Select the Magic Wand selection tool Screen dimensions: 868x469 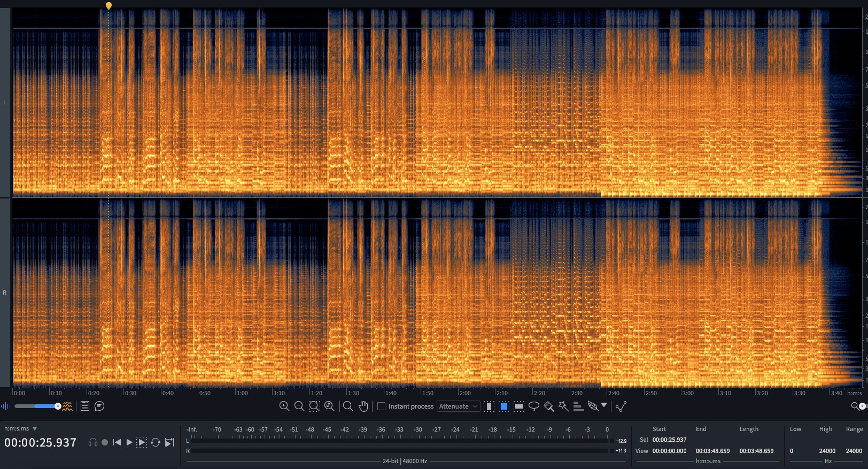563,406
